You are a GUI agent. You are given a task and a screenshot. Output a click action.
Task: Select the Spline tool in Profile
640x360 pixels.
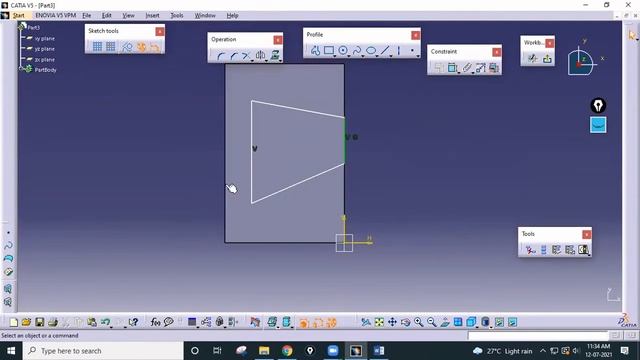[357, 51]
